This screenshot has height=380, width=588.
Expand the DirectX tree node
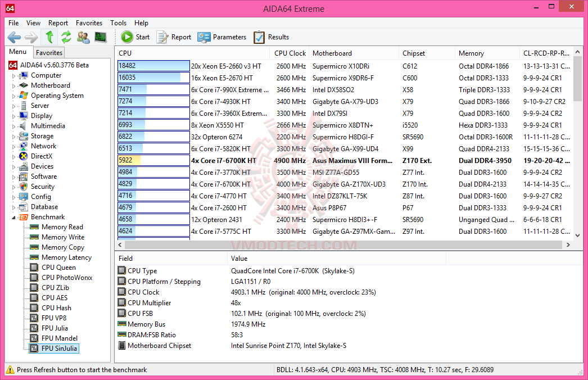click(14, 157)
